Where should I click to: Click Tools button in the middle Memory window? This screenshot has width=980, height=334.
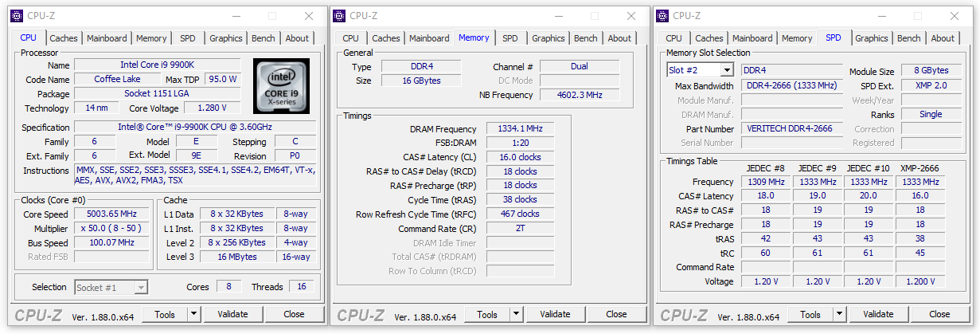coord(487,314)
